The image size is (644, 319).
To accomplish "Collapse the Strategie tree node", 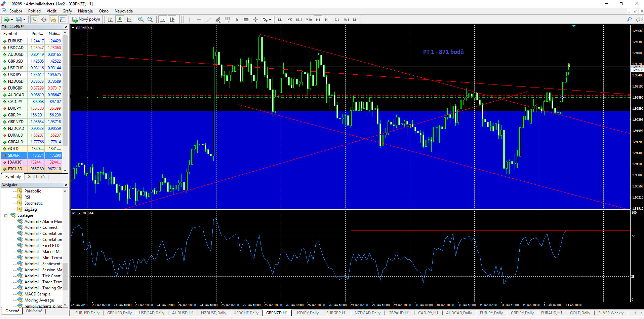I will pos(6,216).
